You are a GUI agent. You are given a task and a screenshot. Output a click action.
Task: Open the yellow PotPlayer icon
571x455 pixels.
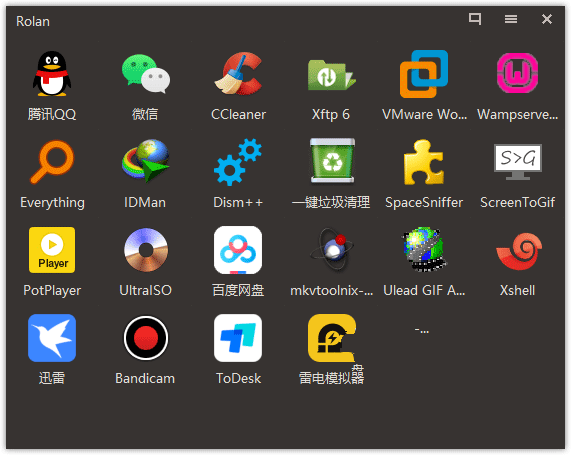tap(52, 250)
